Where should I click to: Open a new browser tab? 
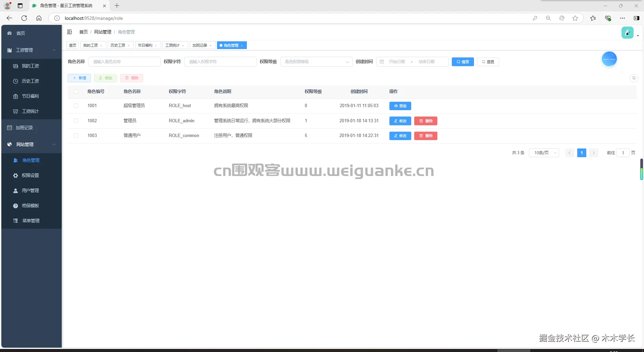117,6
